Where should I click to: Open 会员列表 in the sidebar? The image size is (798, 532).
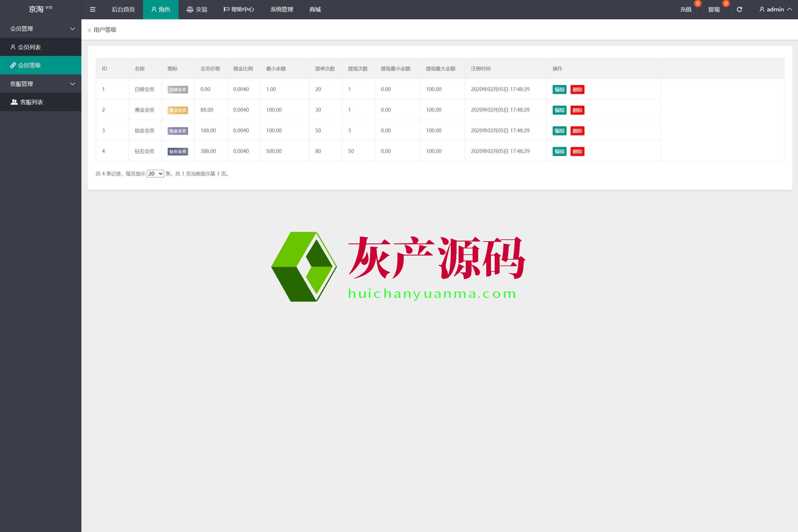point(29,47)
